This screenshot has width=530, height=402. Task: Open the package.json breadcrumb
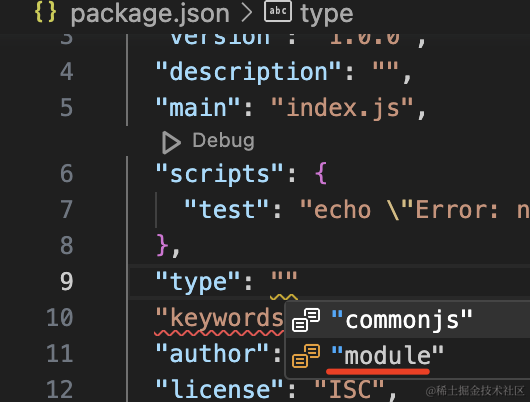(150, 14)
